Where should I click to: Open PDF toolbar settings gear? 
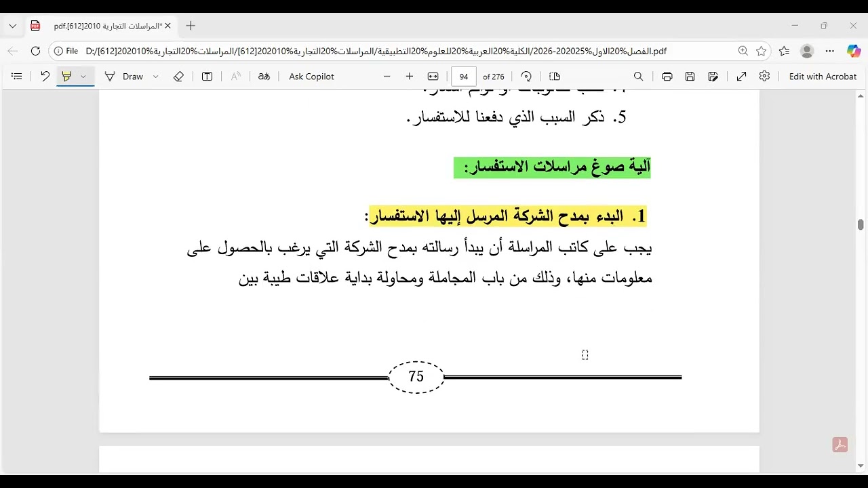click(x=765, y=77)
